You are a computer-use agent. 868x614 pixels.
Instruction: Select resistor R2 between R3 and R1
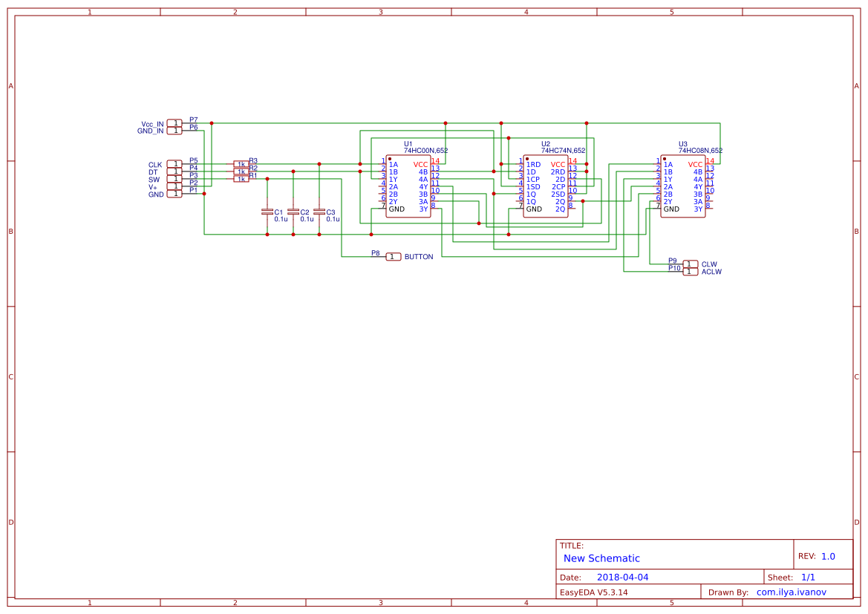[241, 171]
